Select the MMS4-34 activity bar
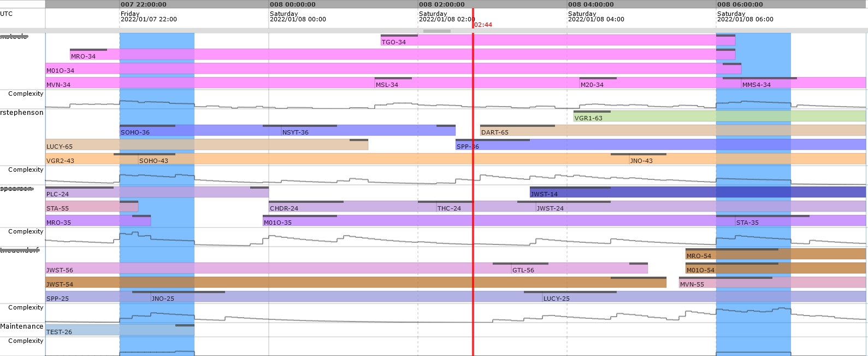This screenshot has width=868, height=356. (x=804, y=83)
